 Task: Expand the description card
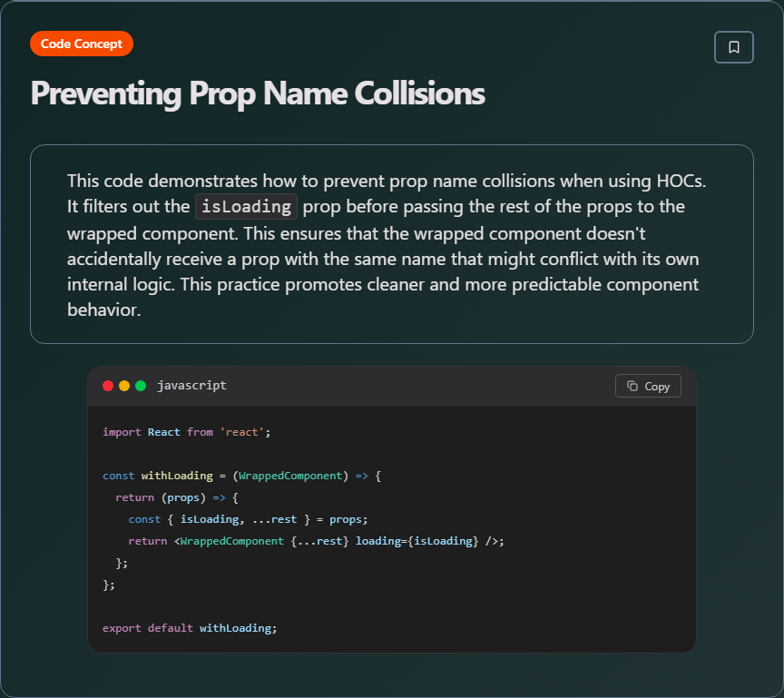click(x=392, y=243)
